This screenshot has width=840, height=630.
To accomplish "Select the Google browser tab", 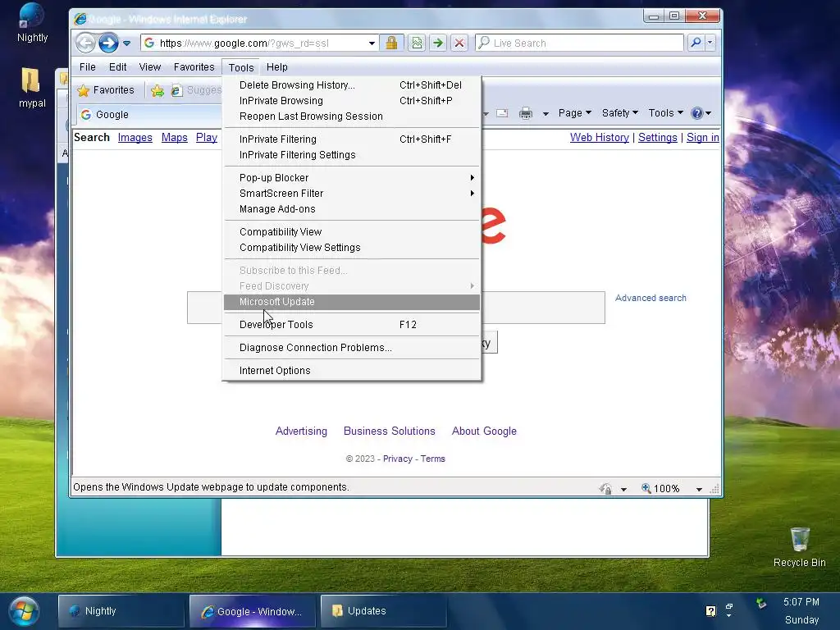I will 148,114.
